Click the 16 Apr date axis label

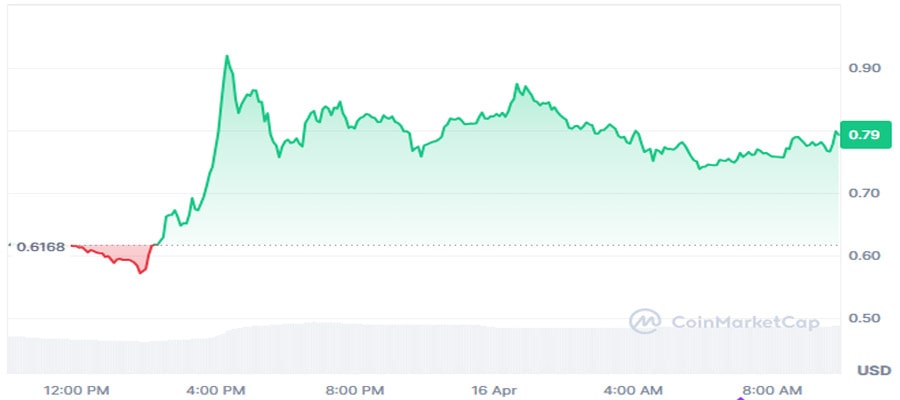(495, 389)
